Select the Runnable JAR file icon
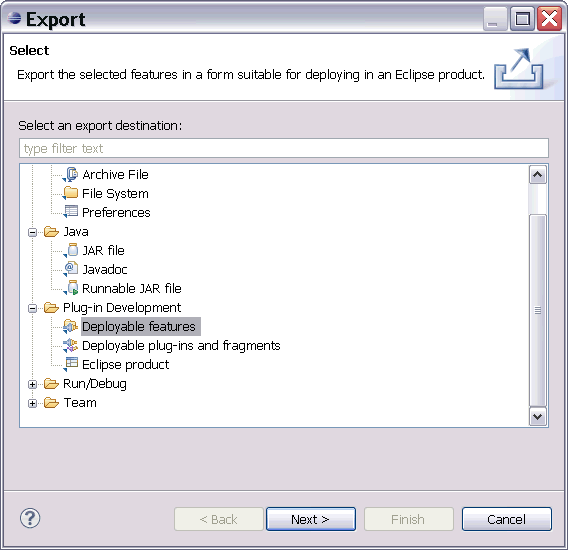 71,288
